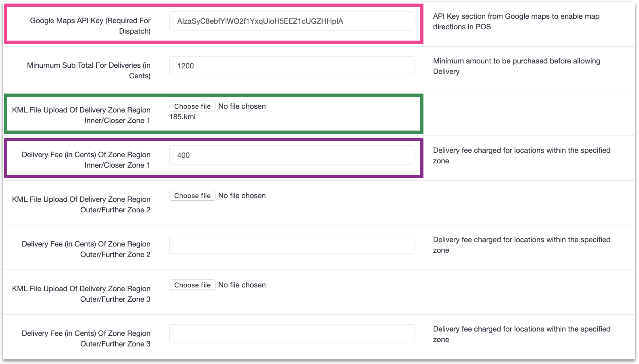Click Choose file for Outer/Further Zone 2 KML
639x364 pixels.
[x=192, y=196]
